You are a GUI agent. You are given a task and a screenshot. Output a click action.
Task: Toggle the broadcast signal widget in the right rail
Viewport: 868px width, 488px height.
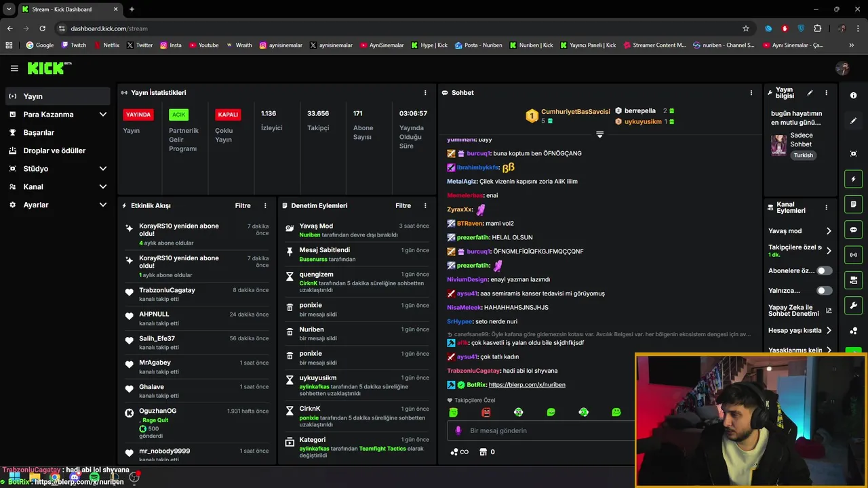tap(854, 255)
